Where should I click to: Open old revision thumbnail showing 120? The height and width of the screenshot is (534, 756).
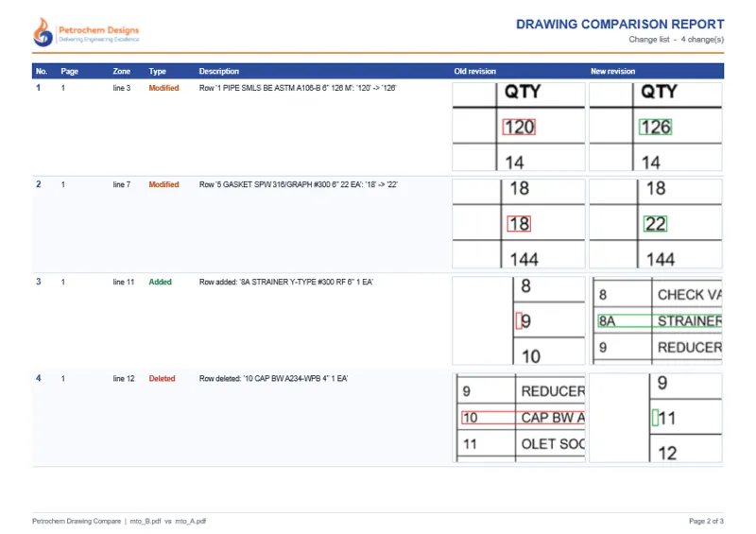point(519,127)
